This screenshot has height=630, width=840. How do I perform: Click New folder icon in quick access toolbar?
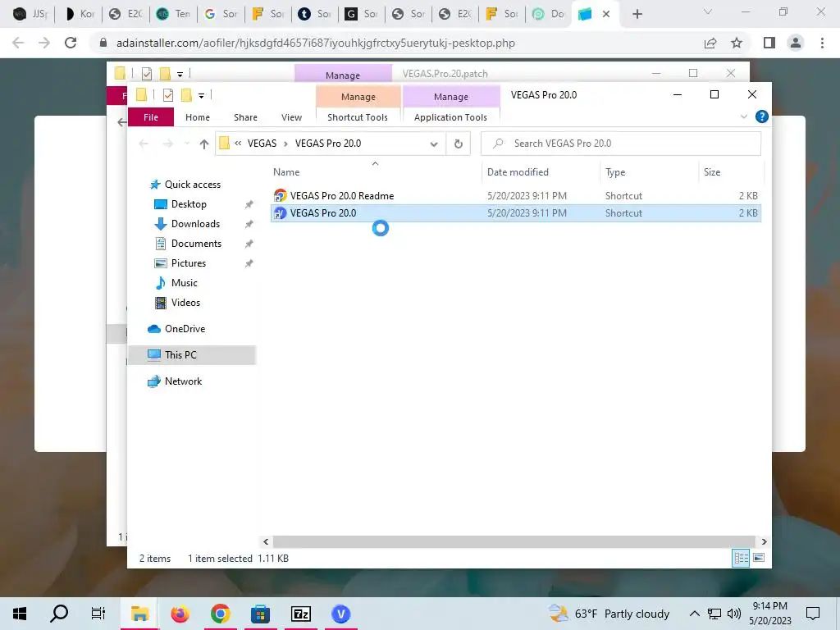[x=186, y=95]
